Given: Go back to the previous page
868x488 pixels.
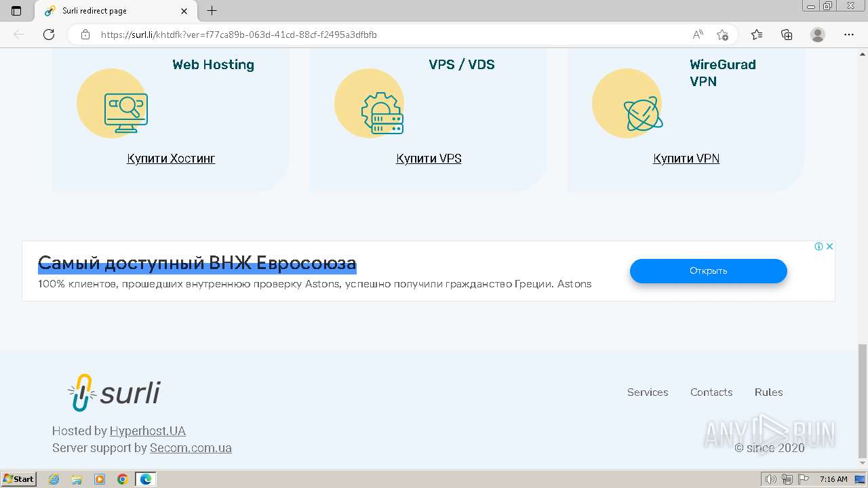Looking at the screenshot, I should [x=19, y=35].
